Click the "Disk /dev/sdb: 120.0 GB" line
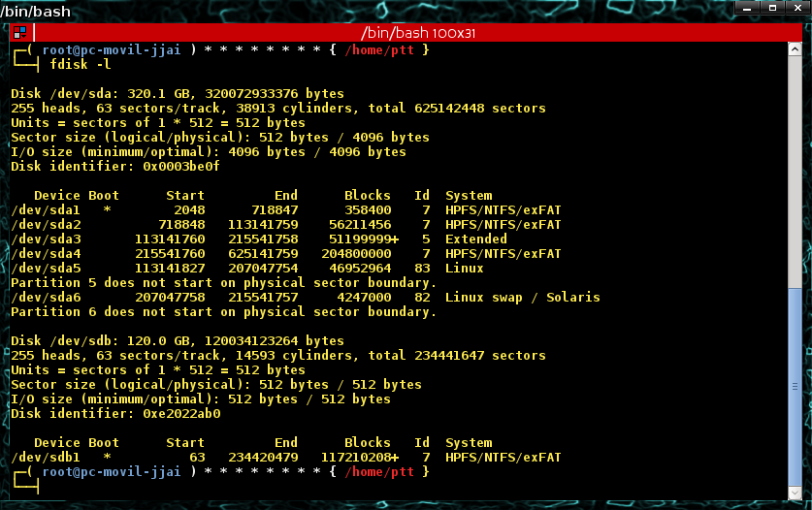 click(177, 340)
